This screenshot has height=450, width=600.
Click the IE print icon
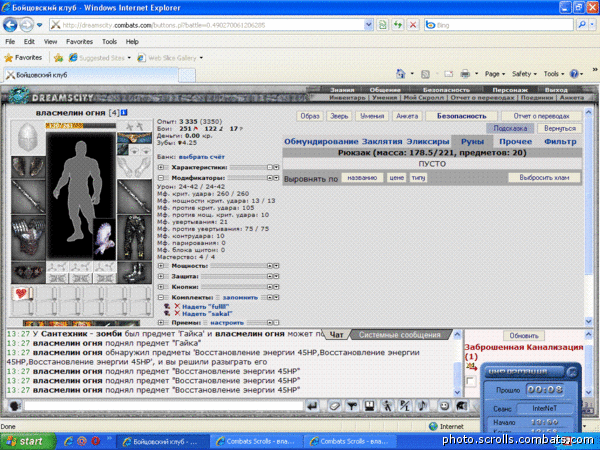[465, 74]
